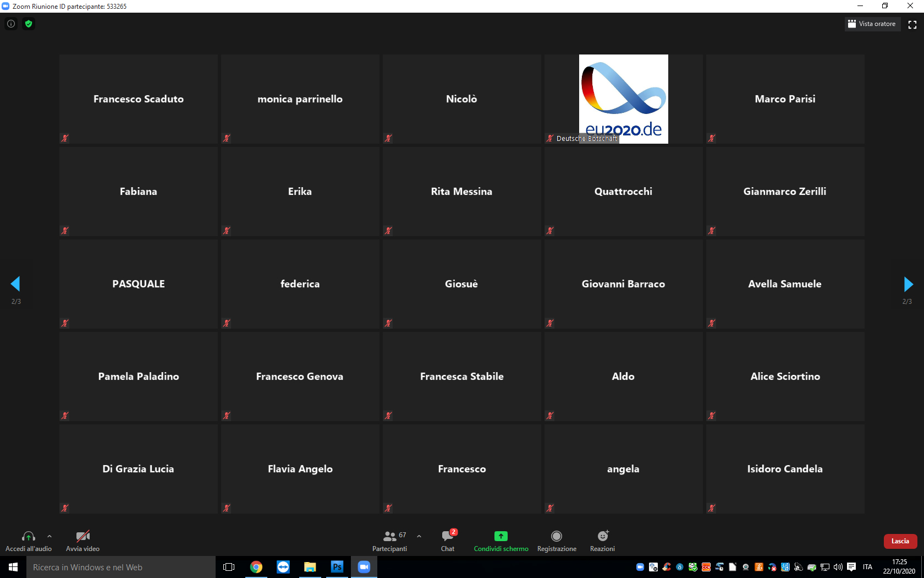Click monica parrinello participant name
924x578 pixels.
tap(300, 99)
